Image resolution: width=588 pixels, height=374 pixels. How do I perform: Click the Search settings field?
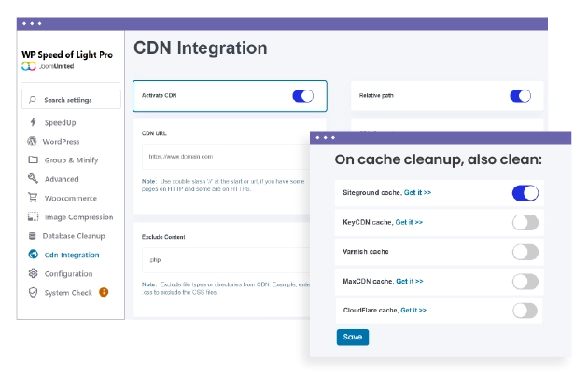point(71,99)
